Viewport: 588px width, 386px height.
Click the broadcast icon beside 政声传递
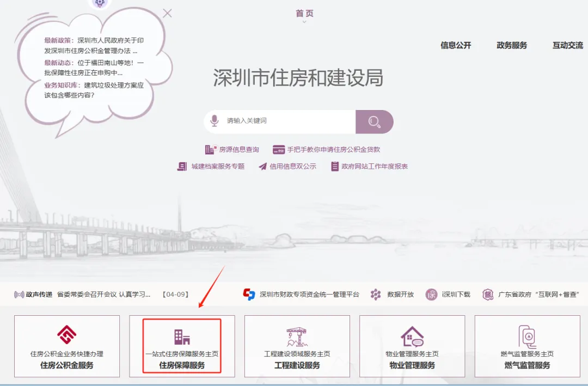coord(19,295)
